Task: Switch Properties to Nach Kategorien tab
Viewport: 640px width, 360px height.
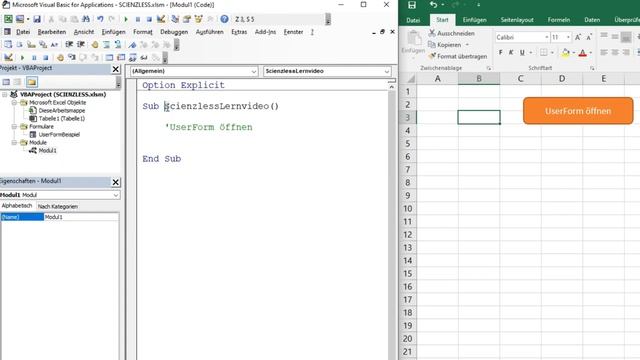Action: tap(58, 206)
